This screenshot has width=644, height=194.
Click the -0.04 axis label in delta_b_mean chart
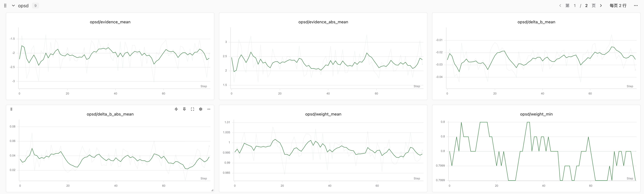439,77
